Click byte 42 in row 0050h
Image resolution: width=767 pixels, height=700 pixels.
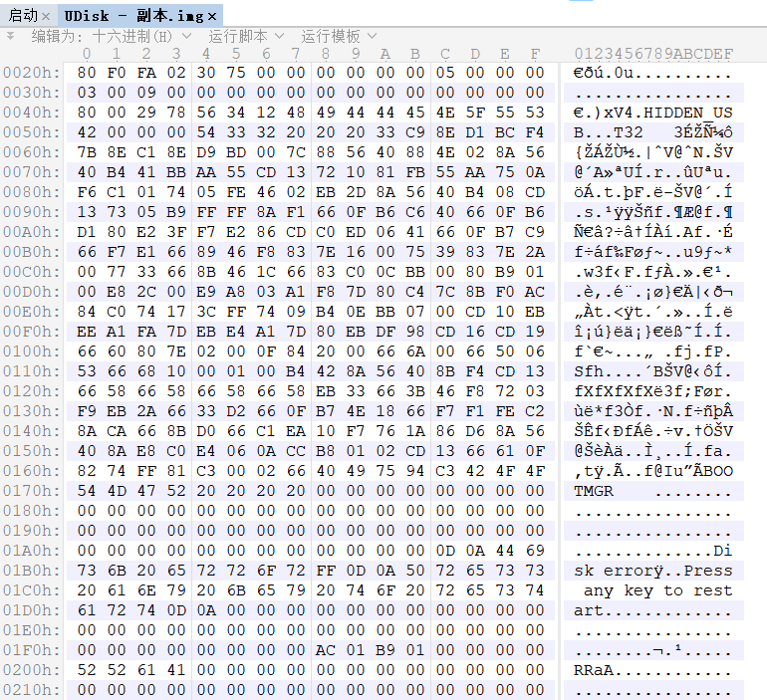87,132
